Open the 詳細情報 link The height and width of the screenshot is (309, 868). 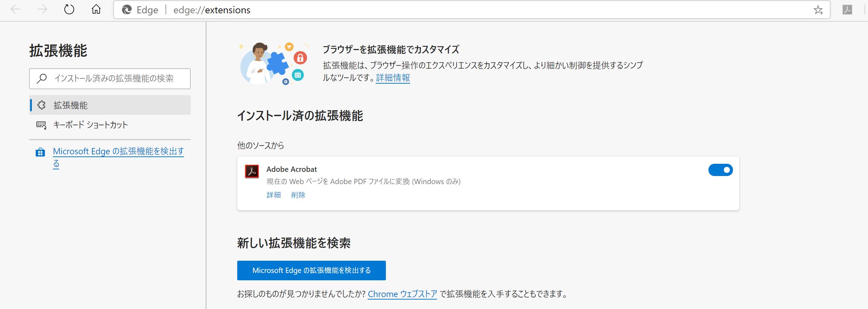pyautogui.click(x=393, y=78)
